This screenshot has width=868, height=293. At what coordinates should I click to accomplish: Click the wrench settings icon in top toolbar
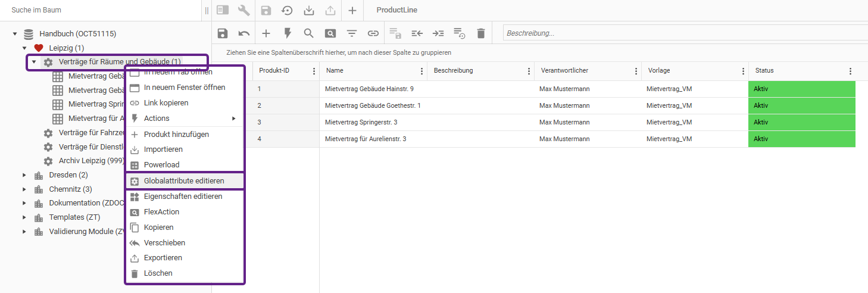243,10
